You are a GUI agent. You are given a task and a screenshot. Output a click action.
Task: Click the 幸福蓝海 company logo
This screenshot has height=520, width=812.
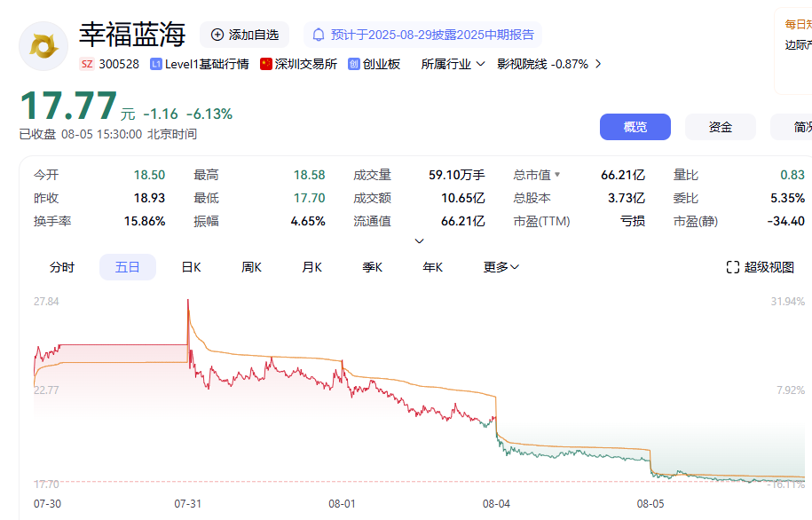pyautogui.click(x=43, y=45)
